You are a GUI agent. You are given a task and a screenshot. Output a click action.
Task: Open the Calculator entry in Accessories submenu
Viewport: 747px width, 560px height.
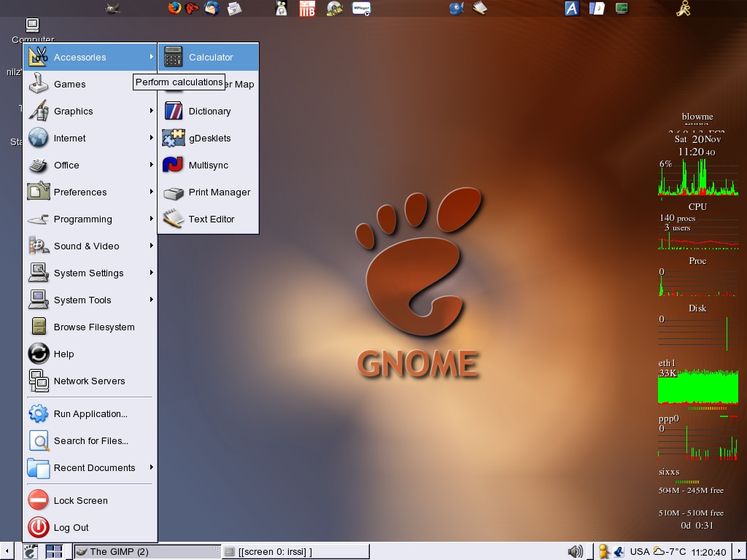click(x=209, y=57)
